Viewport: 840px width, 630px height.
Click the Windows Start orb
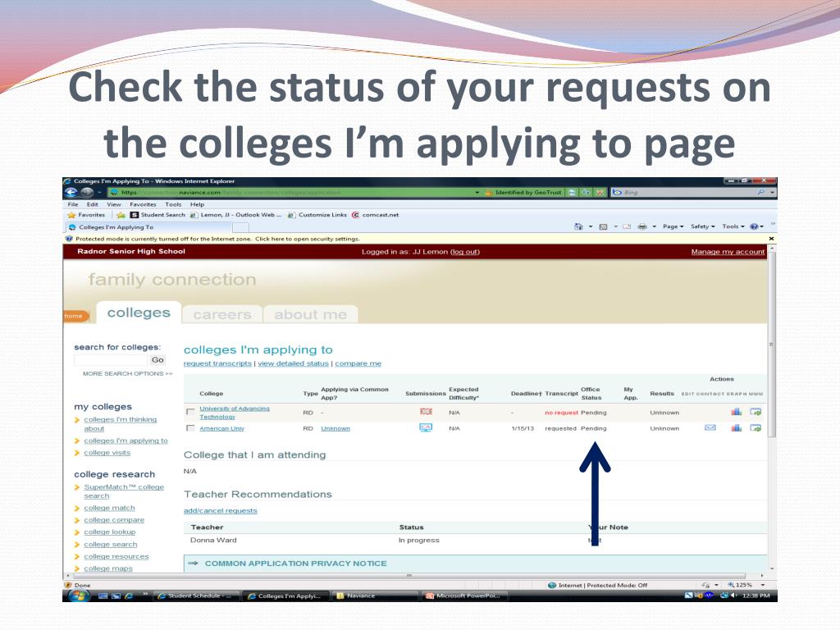tap(78, 596)
